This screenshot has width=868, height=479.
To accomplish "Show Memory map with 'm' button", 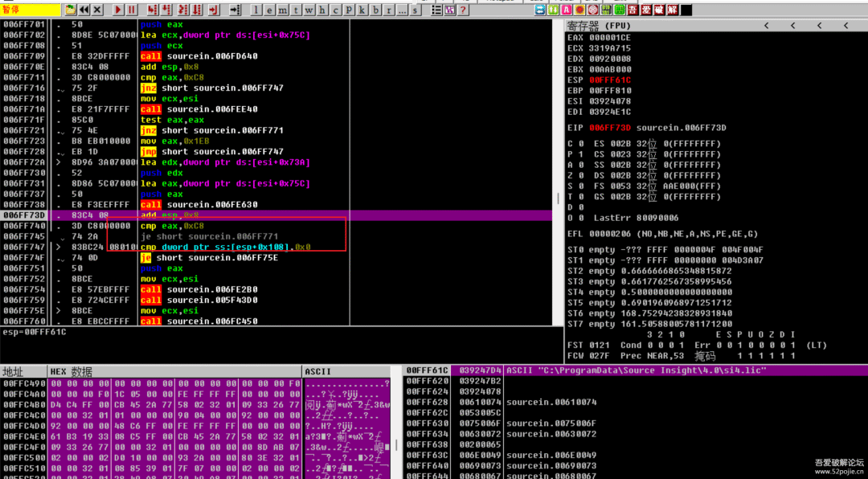I will point(284,10).
